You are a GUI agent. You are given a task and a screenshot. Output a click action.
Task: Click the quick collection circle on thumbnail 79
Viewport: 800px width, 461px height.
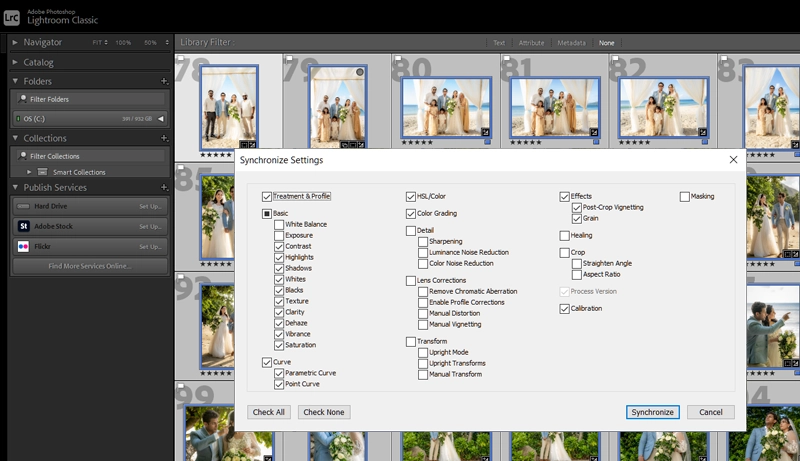[x=360, y=72]
